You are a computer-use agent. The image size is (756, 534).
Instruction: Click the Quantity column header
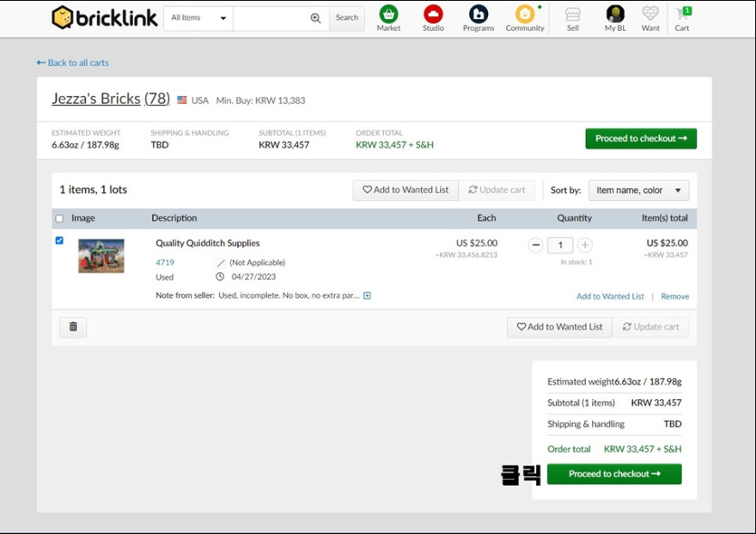pos(574,218)
